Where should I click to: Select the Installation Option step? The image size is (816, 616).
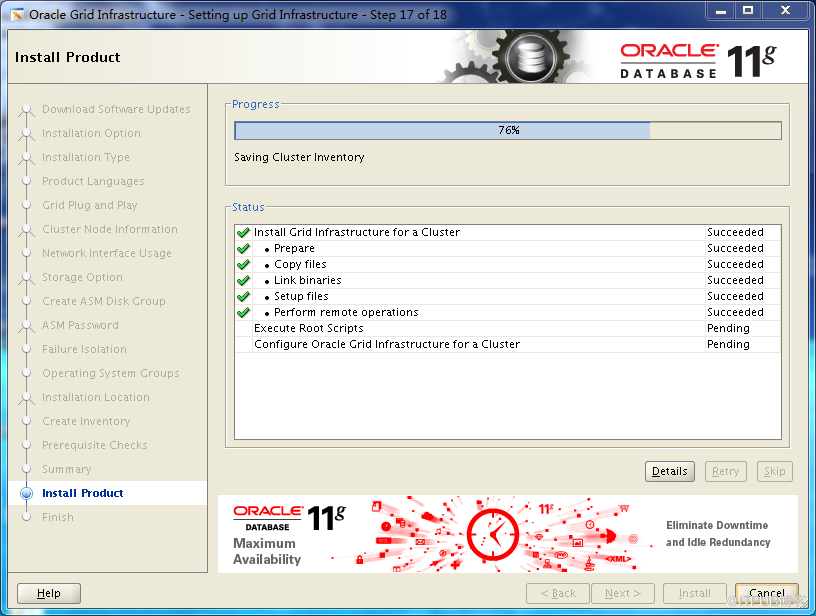tap(91, 133)
